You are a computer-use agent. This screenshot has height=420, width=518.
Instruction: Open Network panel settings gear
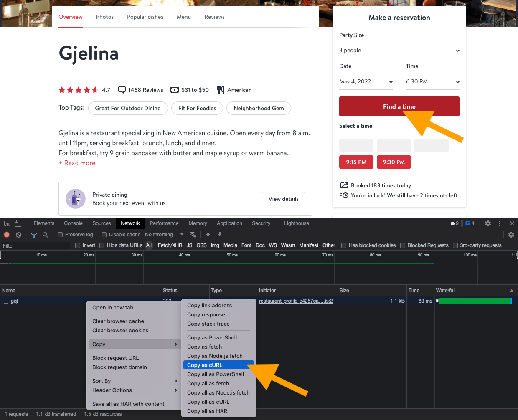tap(511, 235)
